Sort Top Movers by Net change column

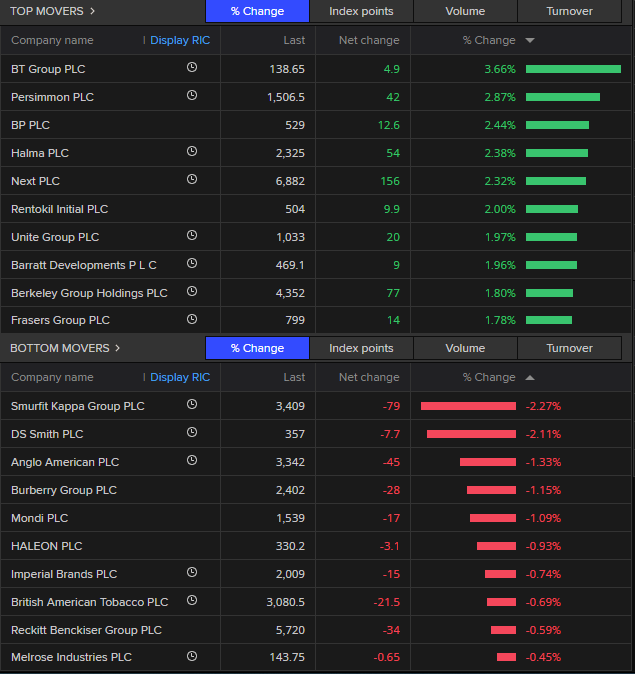coord(369,40)
